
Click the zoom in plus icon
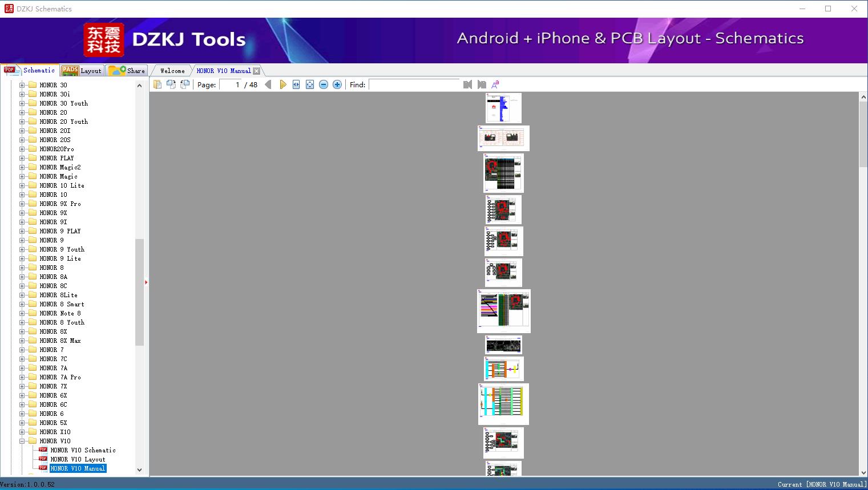(337, 84)
